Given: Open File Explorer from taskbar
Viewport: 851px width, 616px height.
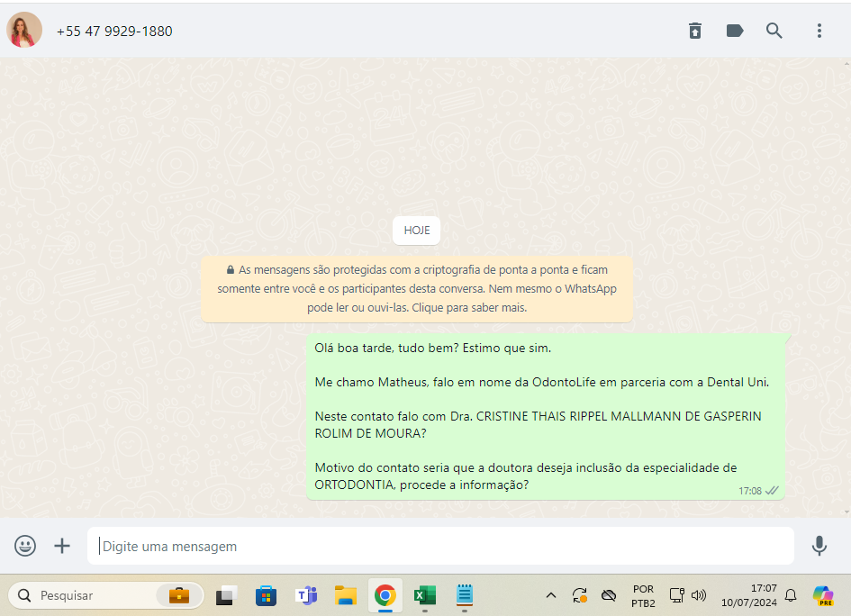Looking at the screenshot, I should click(346, 595).
